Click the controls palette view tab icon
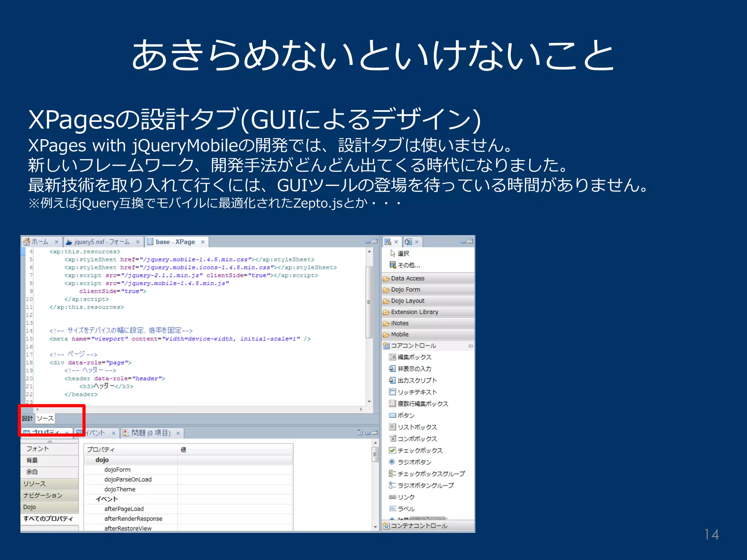The image size is (747, 560). pyautogui.click(x=388, y=242)
